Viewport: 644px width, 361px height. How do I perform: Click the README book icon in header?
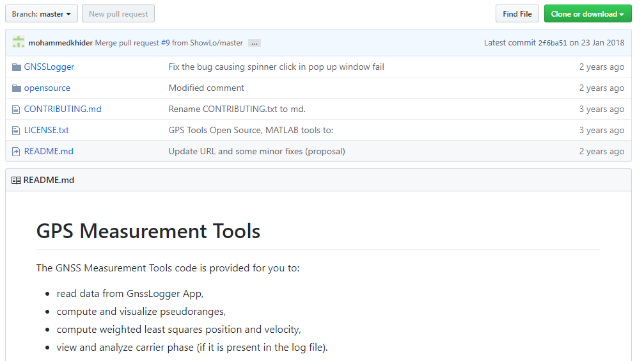16,180
